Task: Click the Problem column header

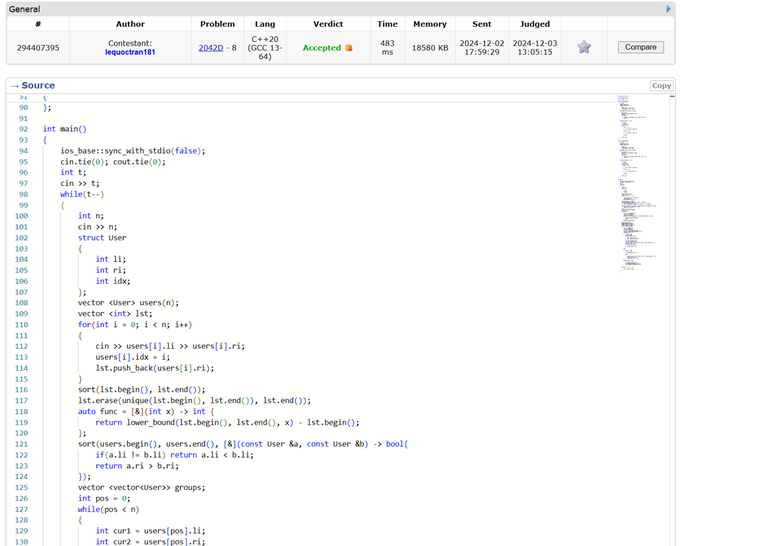Action: (217, 24)
